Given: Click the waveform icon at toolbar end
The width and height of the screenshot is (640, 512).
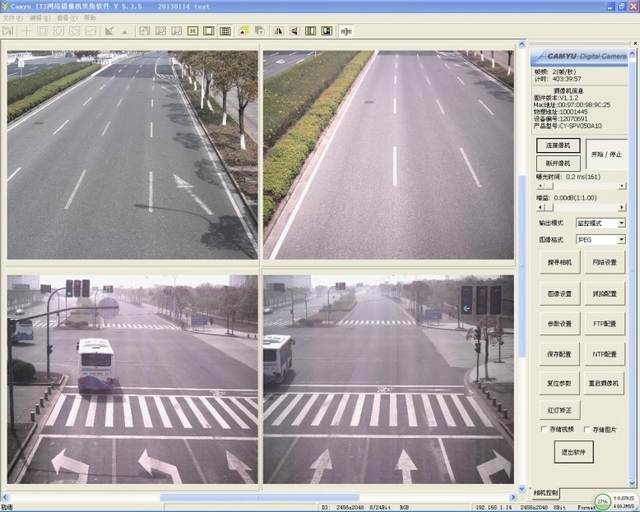Looking at the screenshot, I should click(x=346, y=31).
